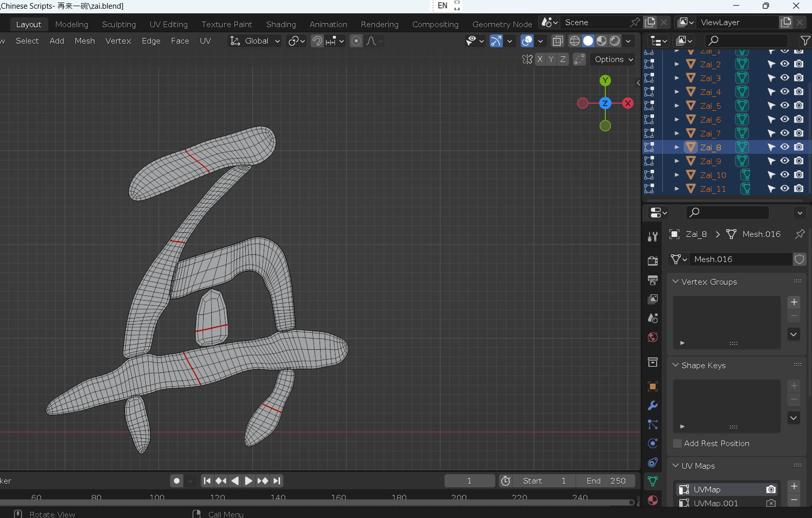Toggle proportional editing in viewport header
The height and width of the screenshot is (518, 812).
(356, 41)
